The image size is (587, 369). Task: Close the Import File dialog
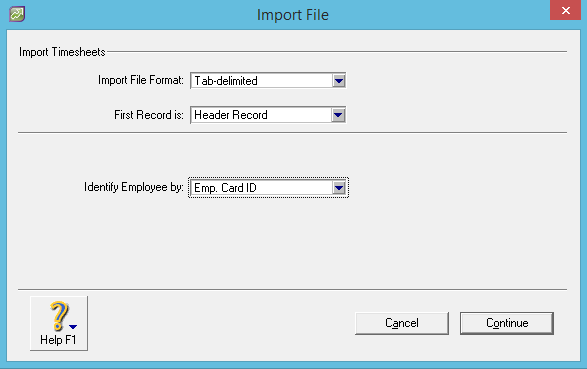565,10
